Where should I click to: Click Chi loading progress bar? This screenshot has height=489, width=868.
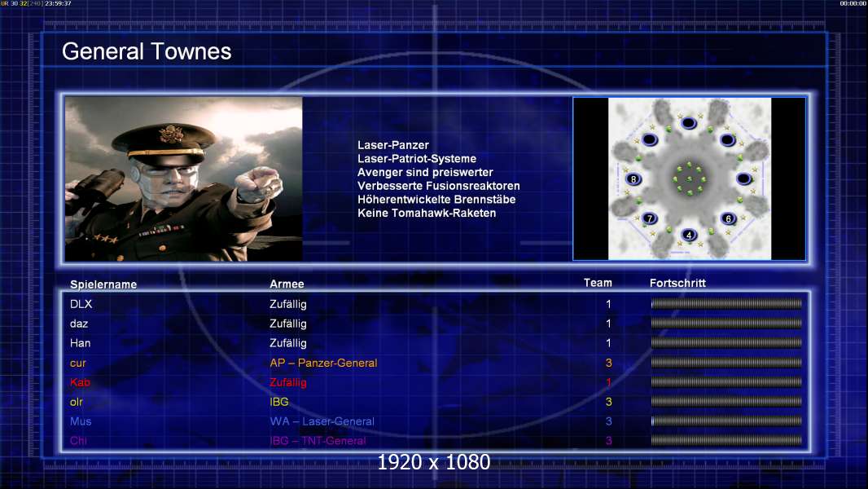tap(726, 440)
